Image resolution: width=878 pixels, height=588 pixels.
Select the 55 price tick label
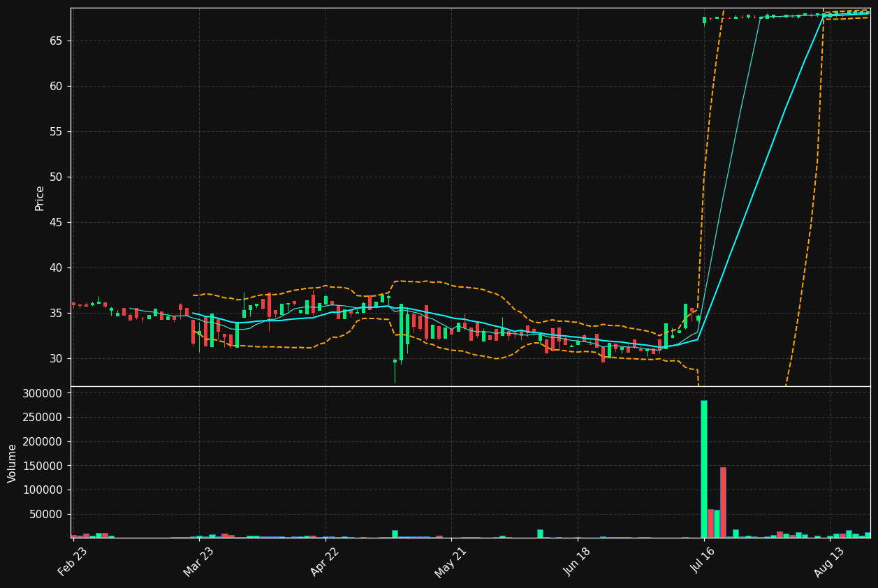(56, 132)
